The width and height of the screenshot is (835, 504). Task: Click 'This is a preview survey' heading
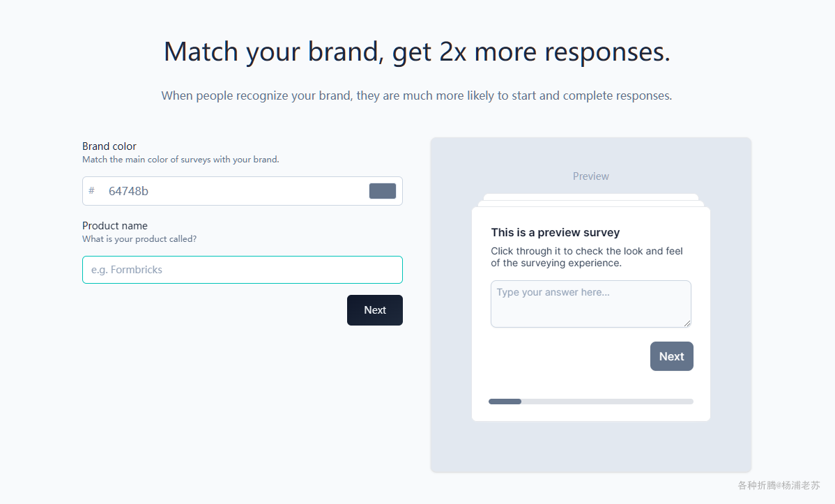[x=555, y=233]
